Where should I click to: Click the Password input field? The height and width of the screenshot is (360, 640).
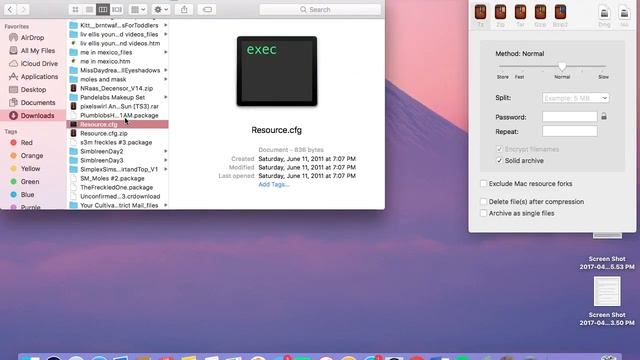coord(570,117)
